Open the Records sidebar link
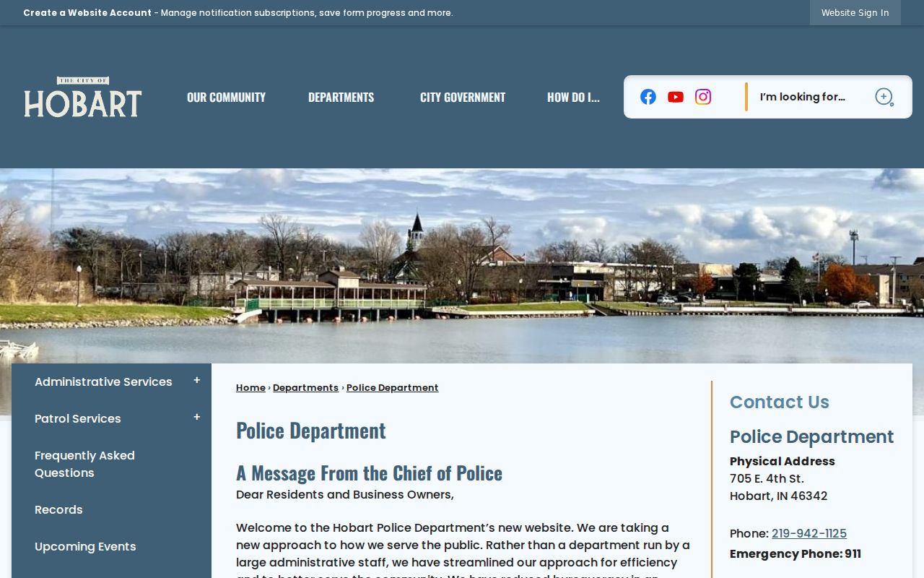 click(58, 509)
